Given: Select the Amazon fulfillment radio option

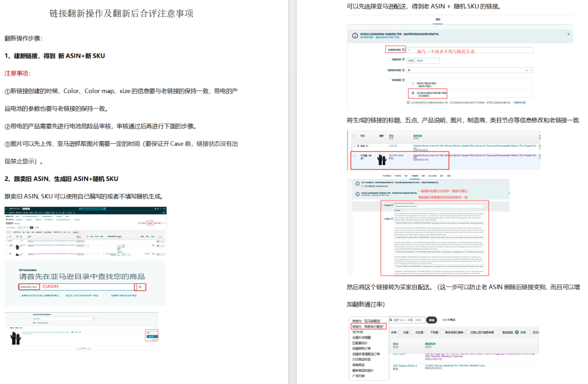Looking at the screenshot, I should coord(413,93).
